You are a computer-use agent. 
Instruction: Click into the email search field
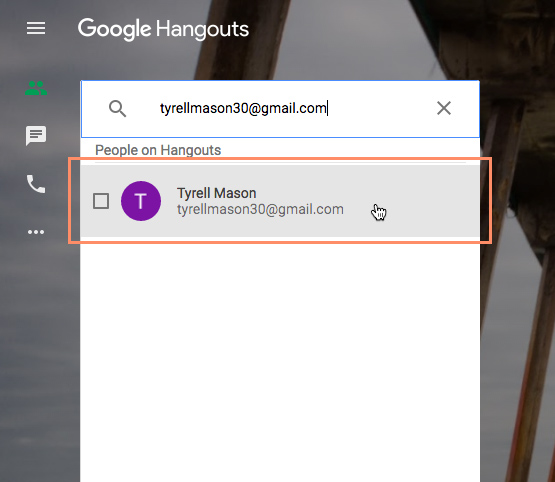[x=280, y=109]
